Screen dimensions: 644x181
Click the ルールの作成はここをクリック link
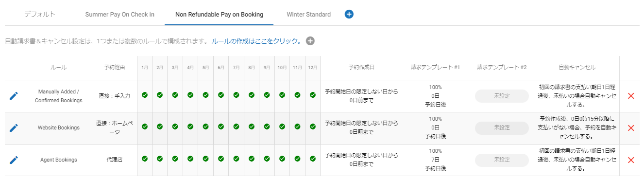[256, 41]
